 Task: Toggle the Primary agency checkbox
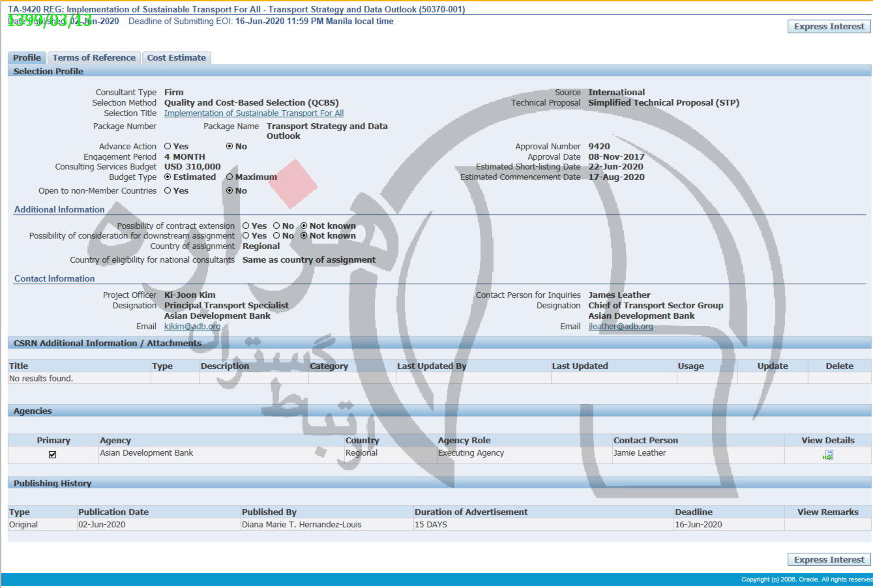click(53, 454)
